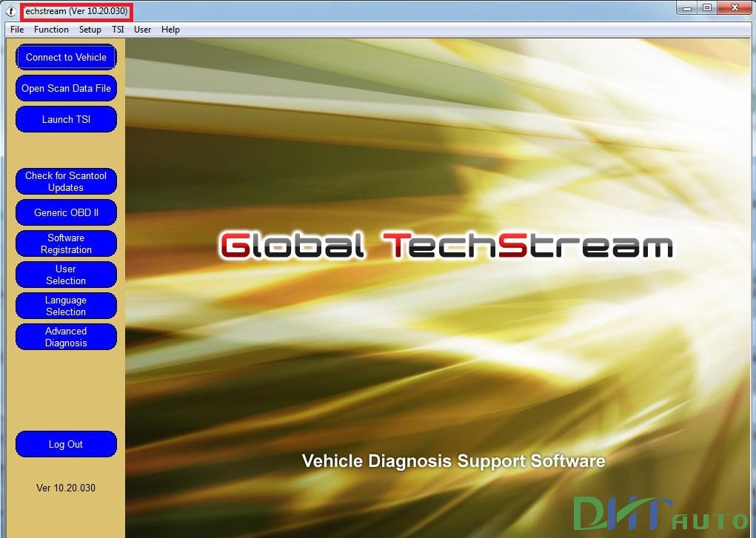Open the File menu
Viewport: 756px width, 538px height.
coord(17,30)
